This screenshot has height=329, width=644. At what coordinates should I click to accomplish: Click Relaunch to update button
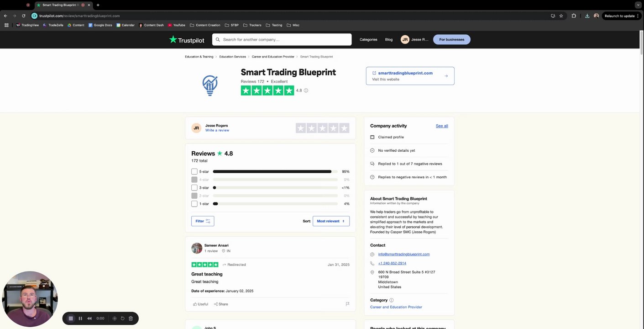pyautogui.click(x=622, y=16)
